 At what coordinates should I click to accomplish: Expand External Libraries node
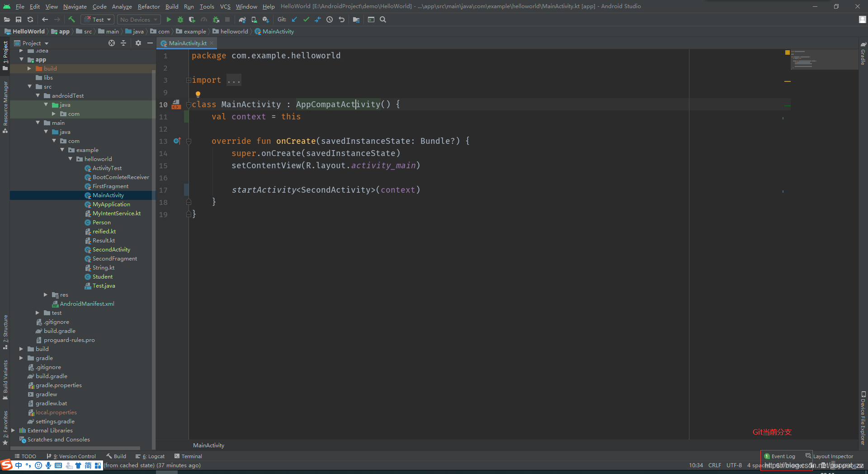13,431
